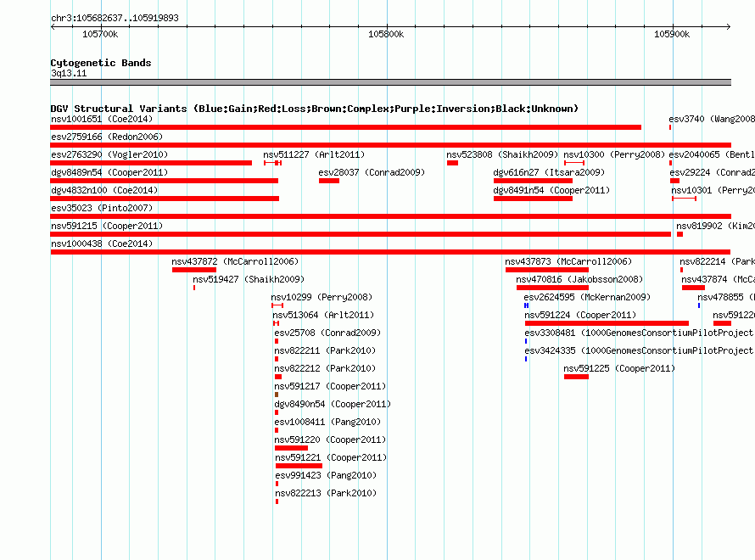
Task: Open variant nsv1000438 (Coe2014)
Action: pos(102,244)
